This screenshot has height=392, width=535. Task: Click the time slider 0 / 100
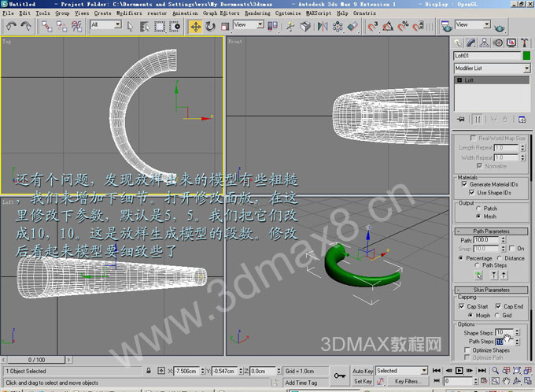point(36,360)
